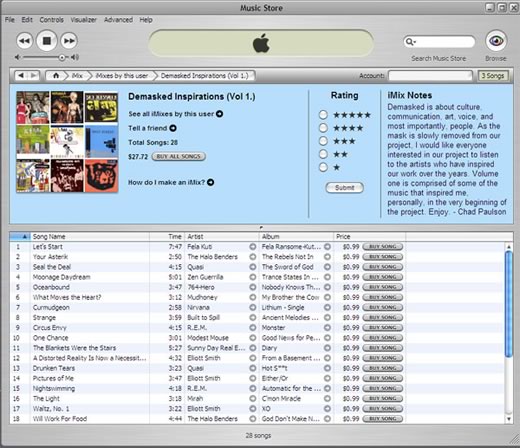Click album arrow icon for Either/Or
Screen dimensions: 520x448
click(x=328, y=378)
